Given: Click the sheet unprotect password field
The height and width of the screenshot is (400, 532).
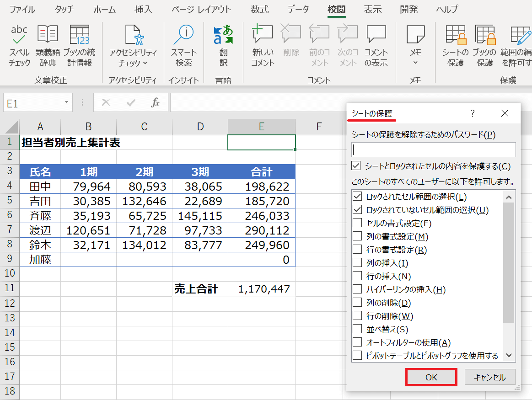Looking at the screenshot, I should 433,149.
